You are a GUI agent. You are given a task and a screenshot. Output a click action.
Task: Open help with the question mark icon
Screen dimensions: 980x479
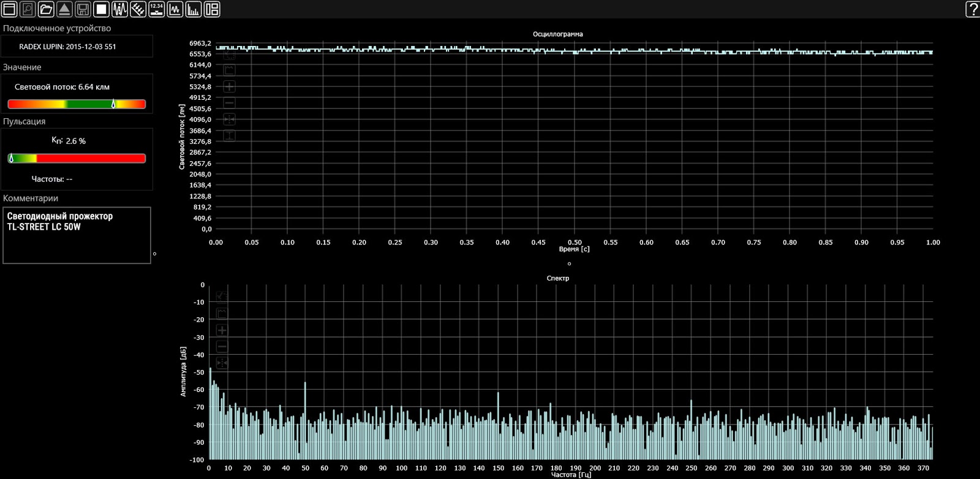pyautogui.click(x=972, y=9)
